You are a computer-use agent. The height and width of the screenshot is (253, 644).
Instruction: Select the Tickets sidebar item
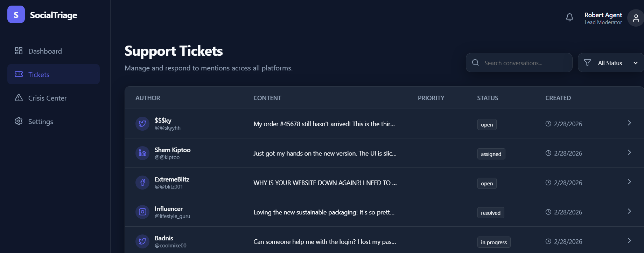coord(39,74)
